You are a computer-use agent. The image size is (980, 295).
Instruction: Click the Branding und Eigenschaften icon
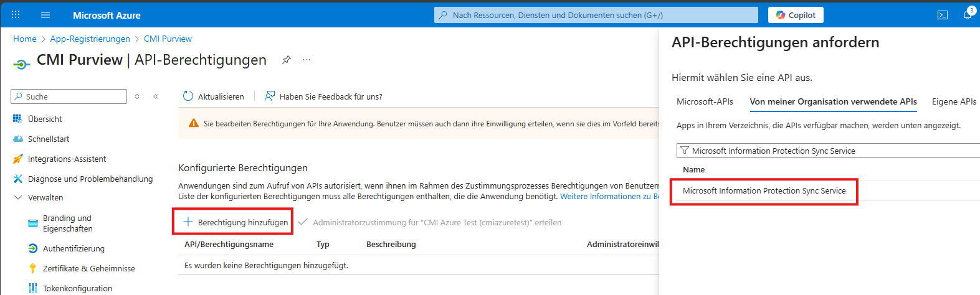pos(33,223)
